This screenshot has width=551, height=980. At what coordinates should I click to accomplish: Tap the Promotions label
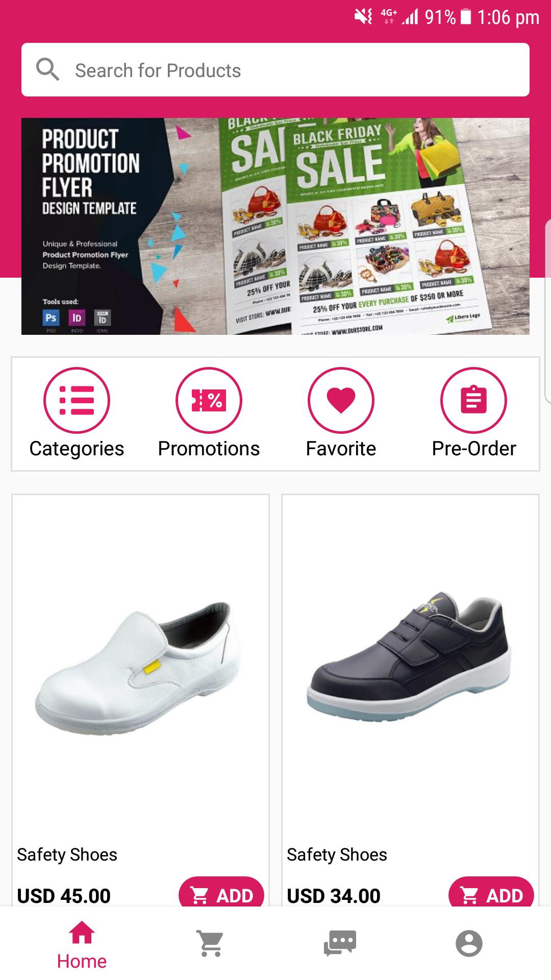click(209, 449)
